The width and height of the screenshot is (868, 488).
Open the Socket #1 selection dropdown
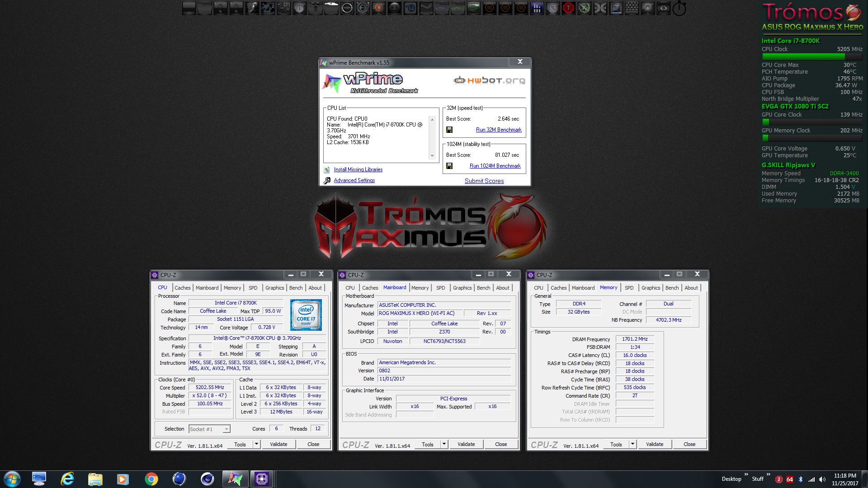[x=209, y=429]
